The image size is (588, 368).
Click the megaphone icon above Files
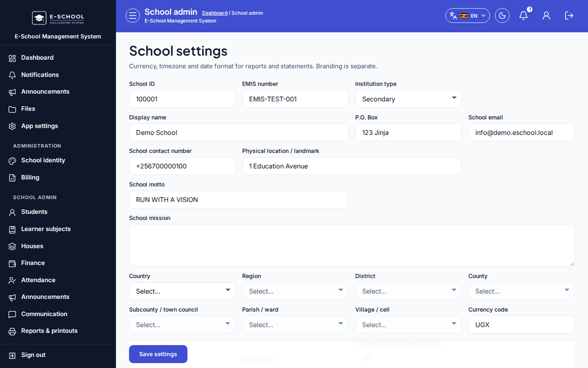coord(12,92)
